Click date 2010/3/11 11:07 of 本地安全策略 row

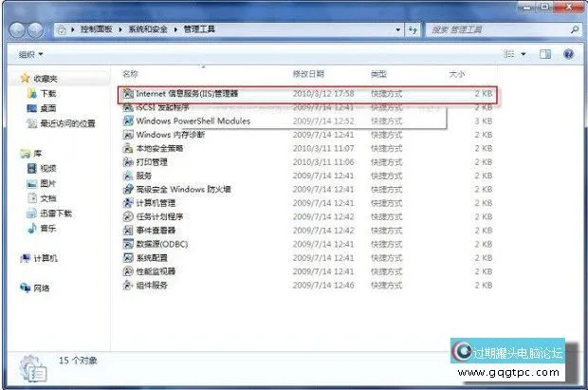coord(323,148)
